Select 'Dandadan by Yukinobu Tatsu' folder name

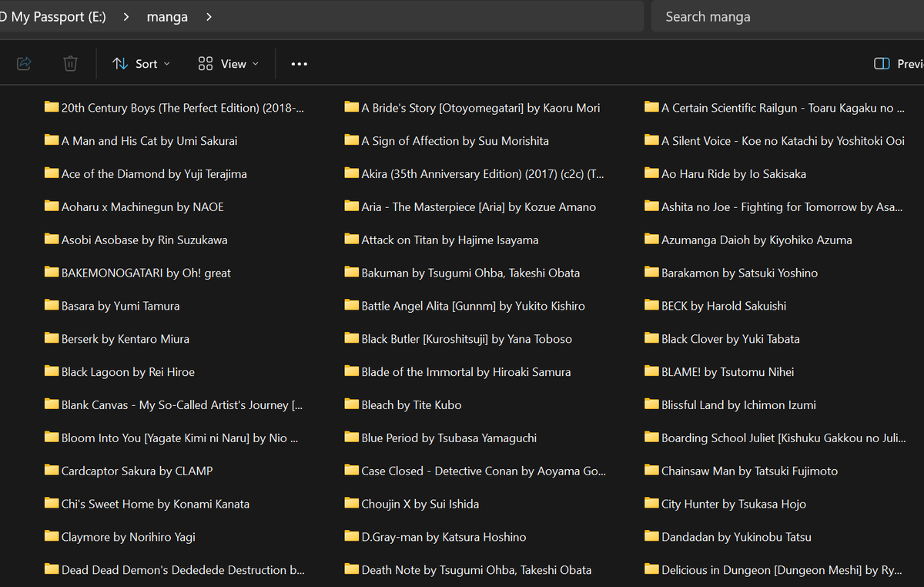[x=736, y=538]
